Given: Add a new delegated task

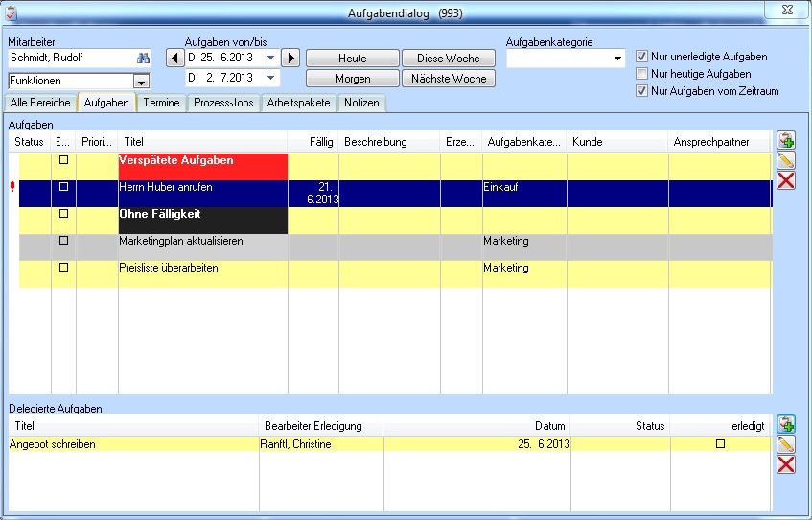Looking at the screenshot, I should pyautogui.click(x=786, y=424).
